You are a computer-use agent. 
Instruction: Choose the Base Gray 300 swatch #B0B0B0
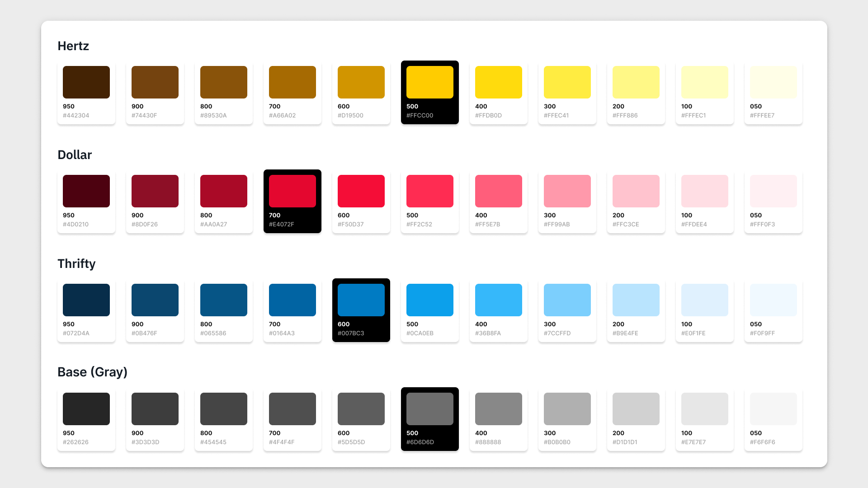pyautogui.click(x=567, y=409)
